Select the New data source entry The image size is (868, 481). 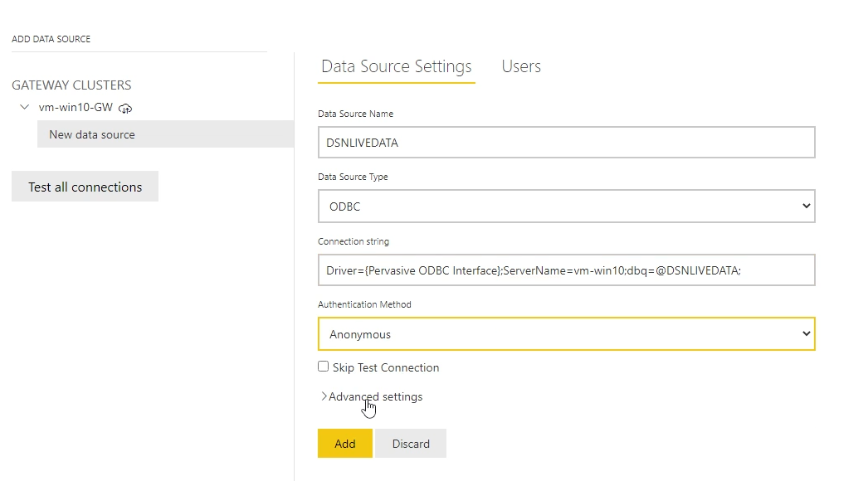91,134
